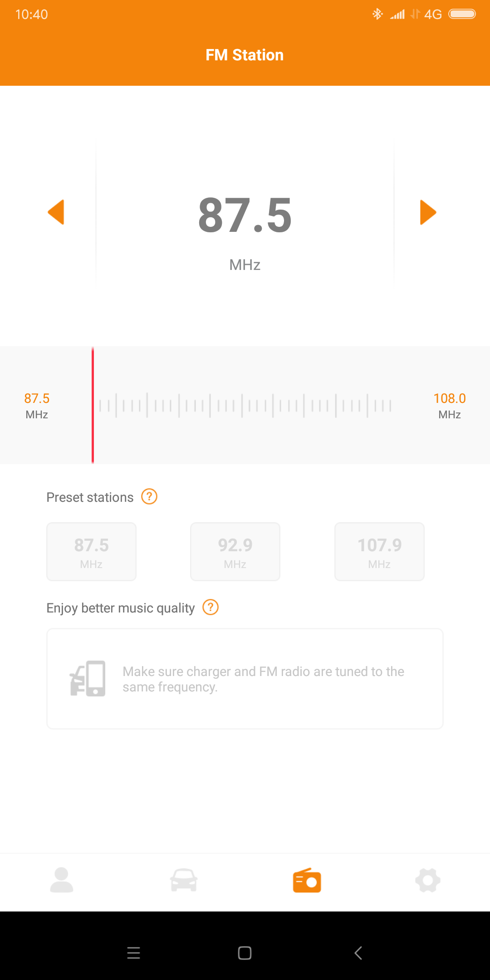
Task: Tap the right arrow to increase frequency
Action: pos(428,212)
